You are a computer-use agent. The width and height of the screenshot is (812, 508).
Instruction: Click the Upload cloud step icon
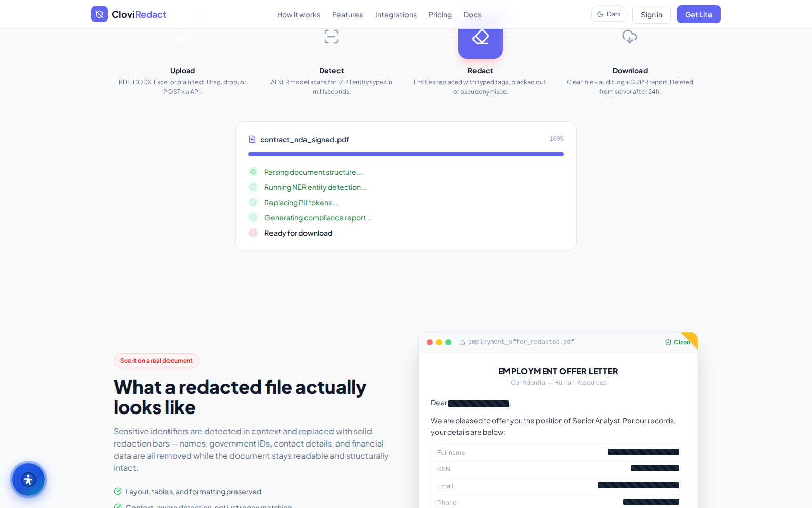pyautogui.click(x=182, y=37)
